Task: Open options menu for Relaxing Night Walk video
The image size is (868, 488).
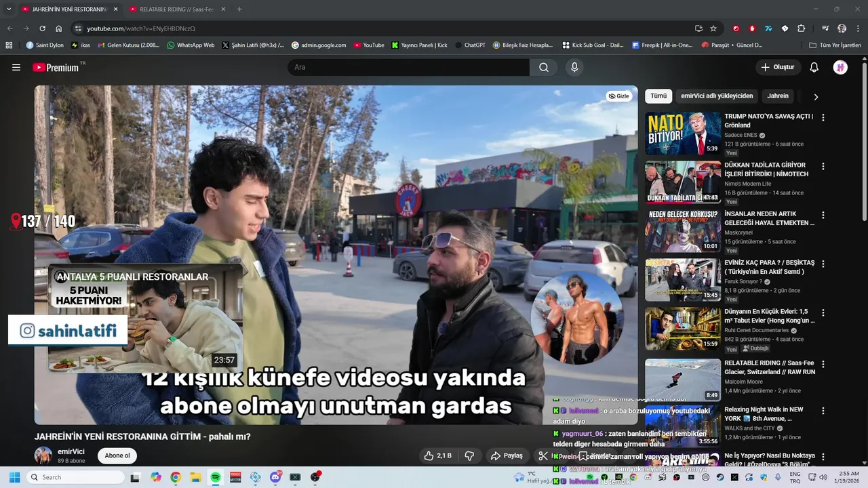Action: pos(823,411)
